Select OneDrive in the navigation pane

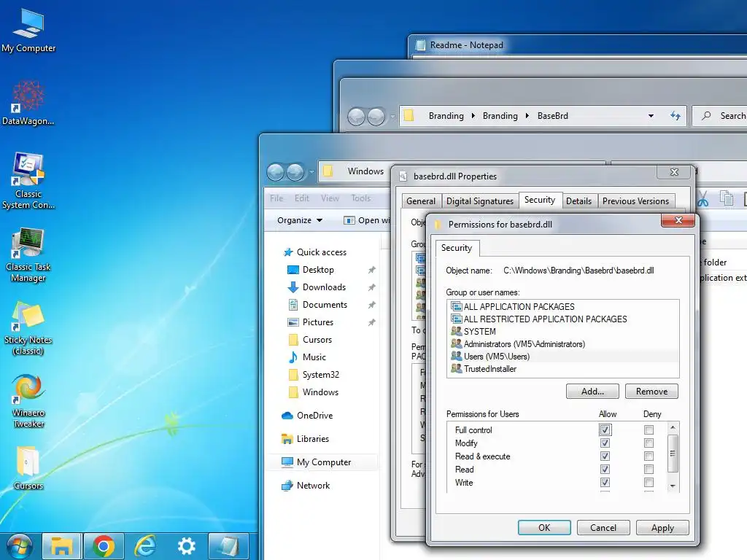tap(307, 415)
